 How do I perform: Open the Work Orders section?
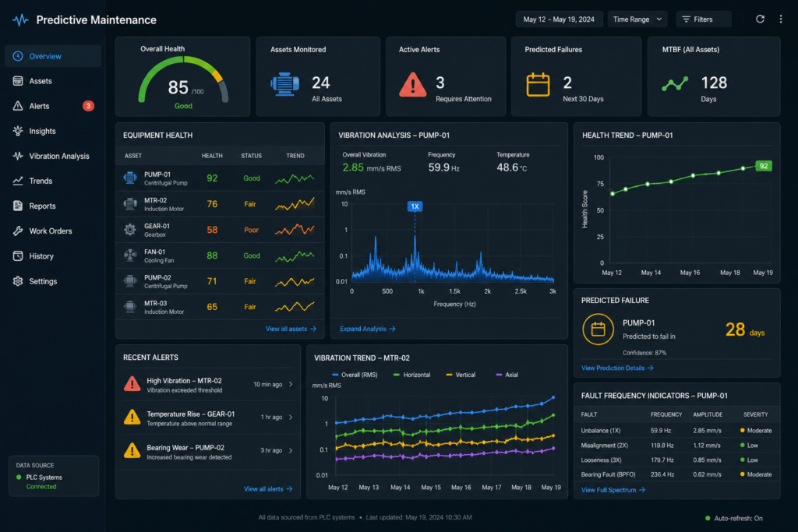53,231
